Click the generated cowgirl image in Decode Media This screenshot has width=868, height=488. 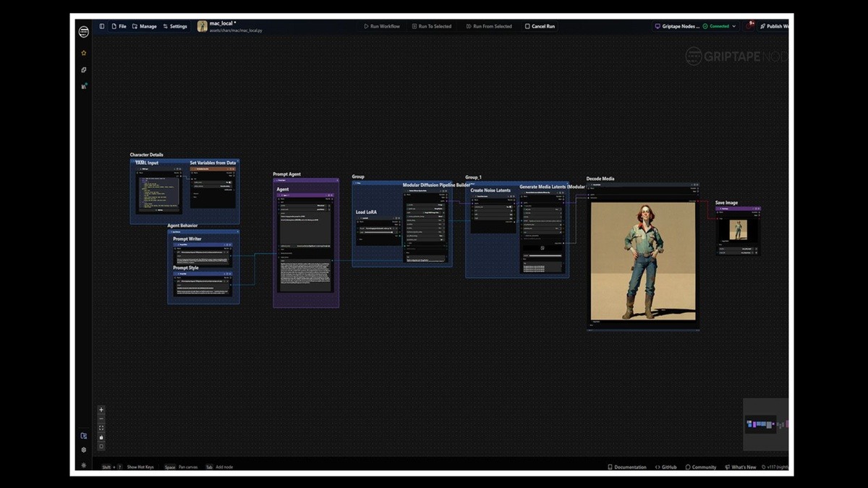pos(643,261)
